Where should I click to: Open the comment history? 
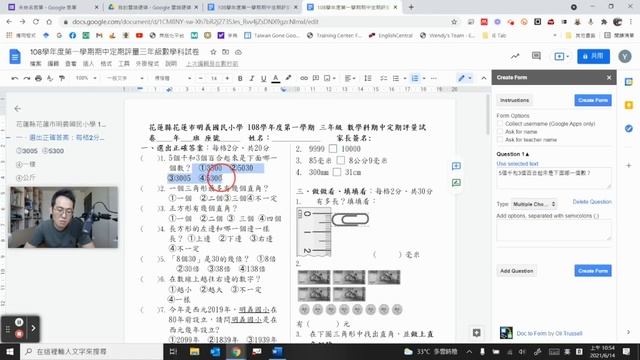pos(536,56)
